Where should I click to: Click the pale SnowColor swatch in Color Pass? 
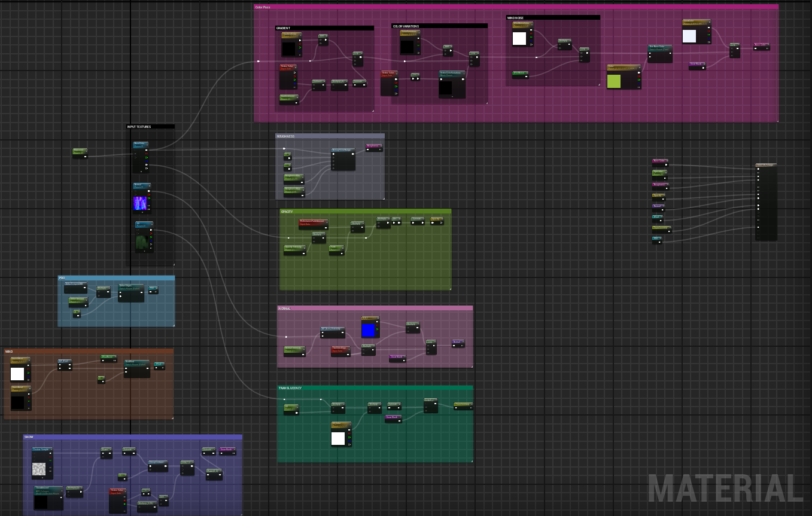(689, 36)
